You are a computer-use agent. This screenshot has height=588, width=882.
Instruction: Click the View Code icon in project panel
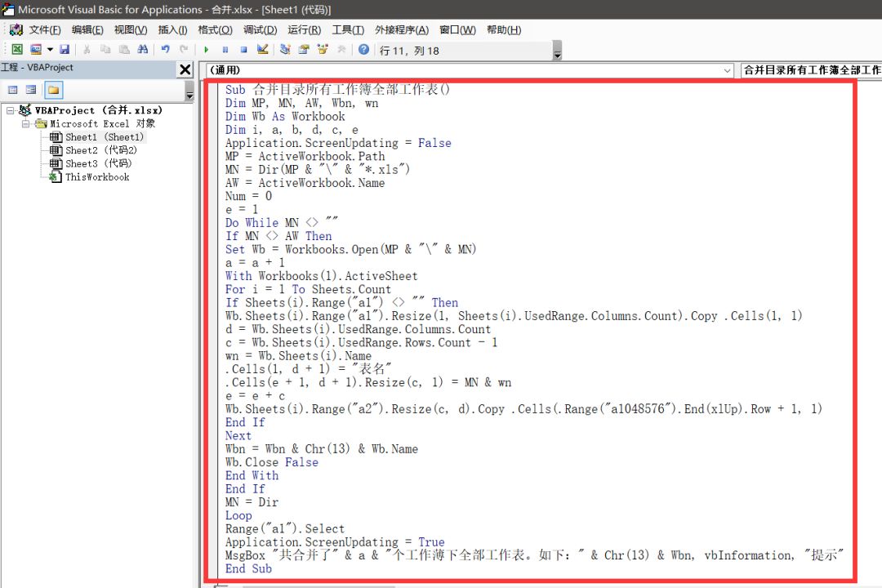13,90
